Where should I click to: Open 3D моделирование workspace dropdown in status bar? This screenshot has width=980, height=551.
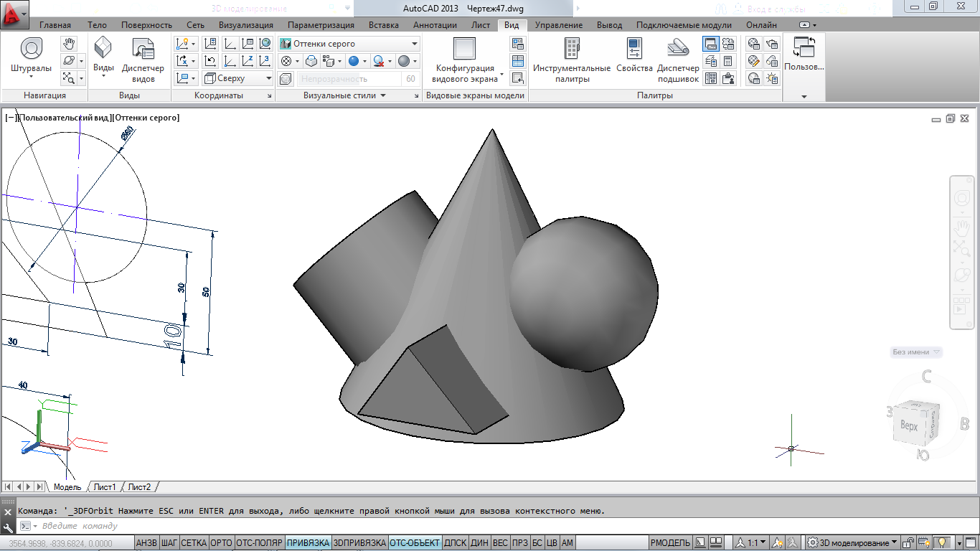pyautogui.click(x=853, y=543)
